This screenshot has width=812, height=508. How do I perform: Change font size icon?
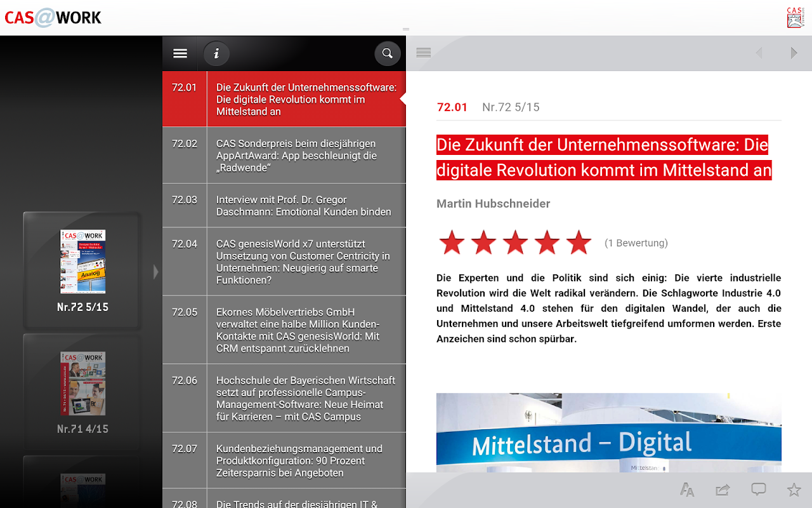coord(687,490)
